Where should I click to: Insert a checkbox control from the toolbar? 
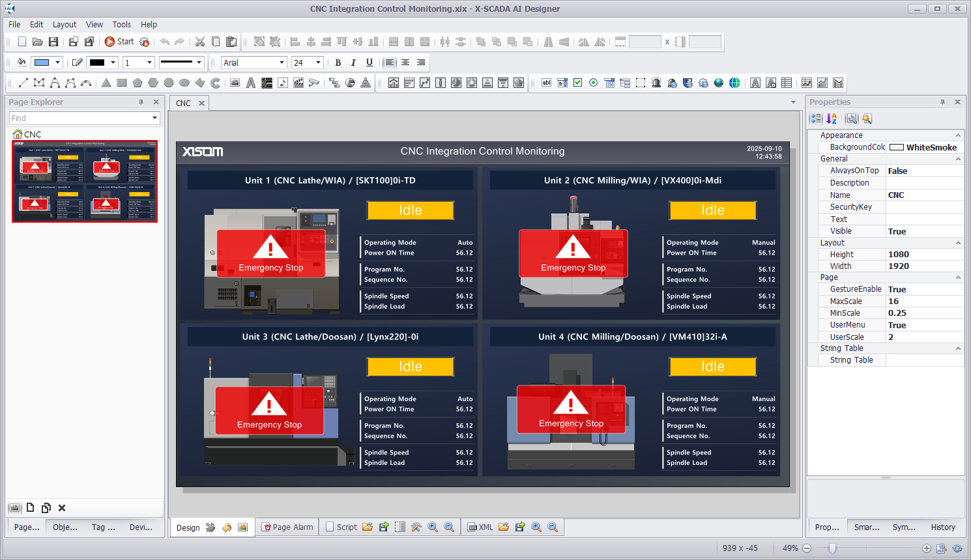tap(578, 83)
